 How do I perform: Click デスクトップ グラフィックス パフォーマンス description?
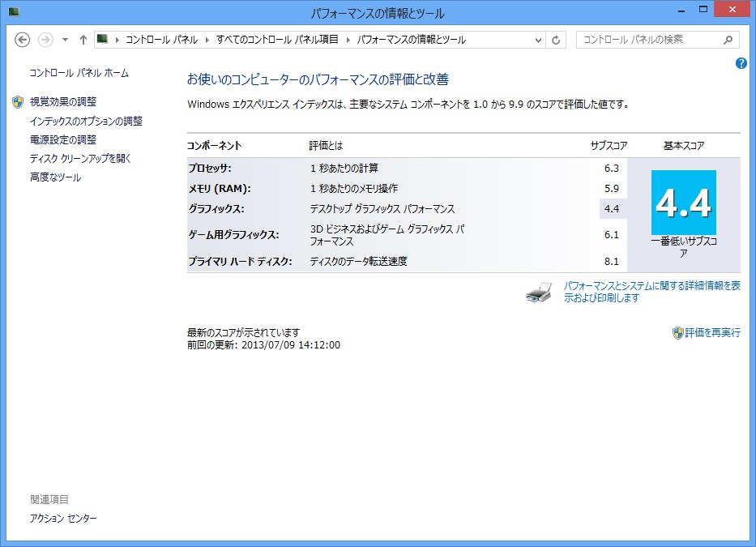(x=382, y=209)
